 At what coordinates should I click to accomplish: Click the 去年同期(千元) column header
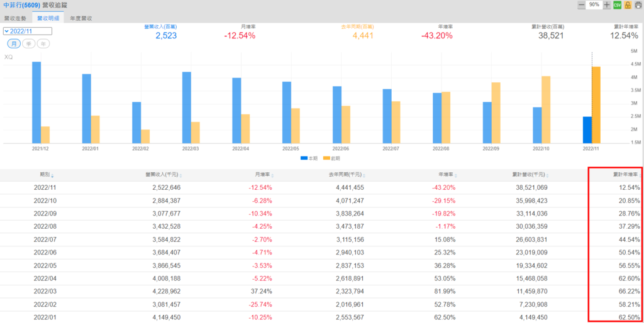(x=345, y=175)
